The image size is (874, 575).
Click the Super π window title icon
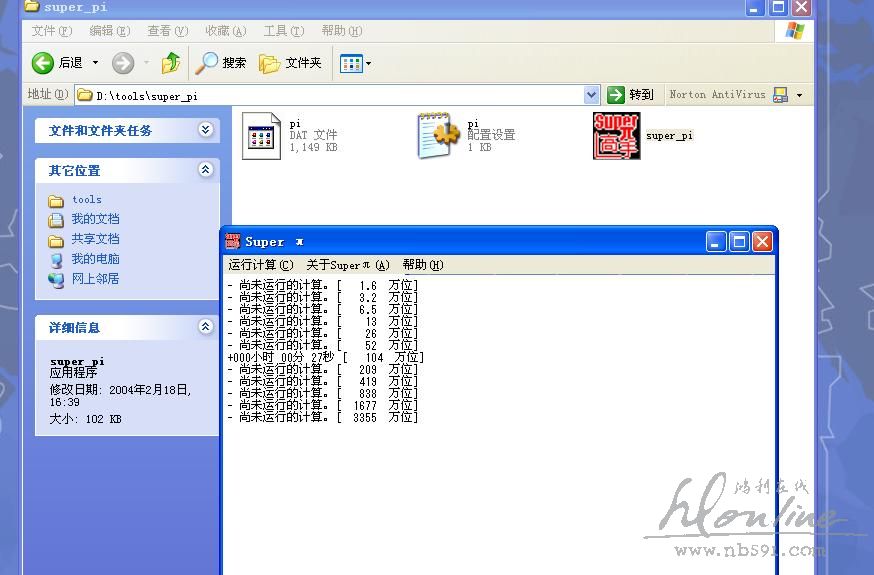(x=232, y=241)
